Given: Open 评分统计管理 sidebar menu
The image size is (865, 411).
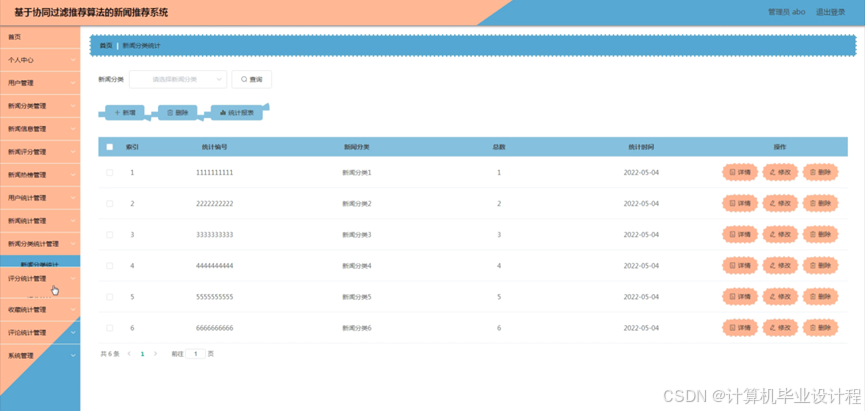Looking at the screenshot, I should 40,279.
